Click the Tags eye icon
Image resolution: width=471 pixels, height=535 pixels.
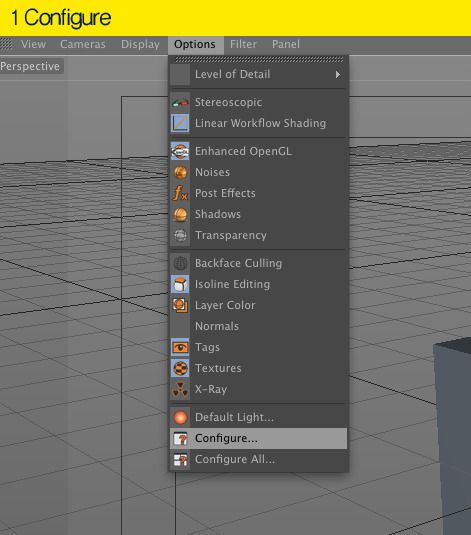[x=180, y=347]
